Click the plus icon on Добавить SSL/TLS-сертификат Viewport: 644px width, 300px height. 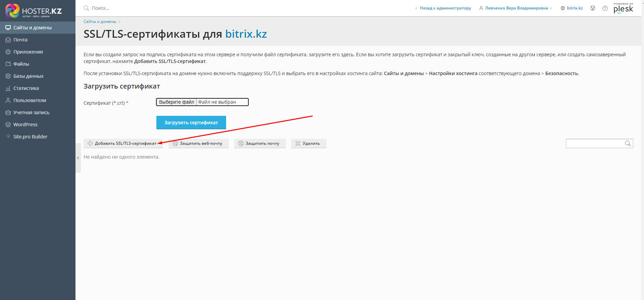point(90,143)
